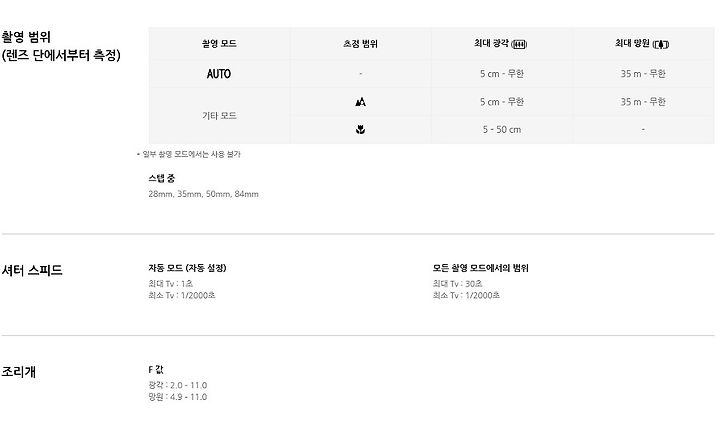Click the 기타 모드 row label
This screenshot has height=436, width=720.
click(219, 116)
